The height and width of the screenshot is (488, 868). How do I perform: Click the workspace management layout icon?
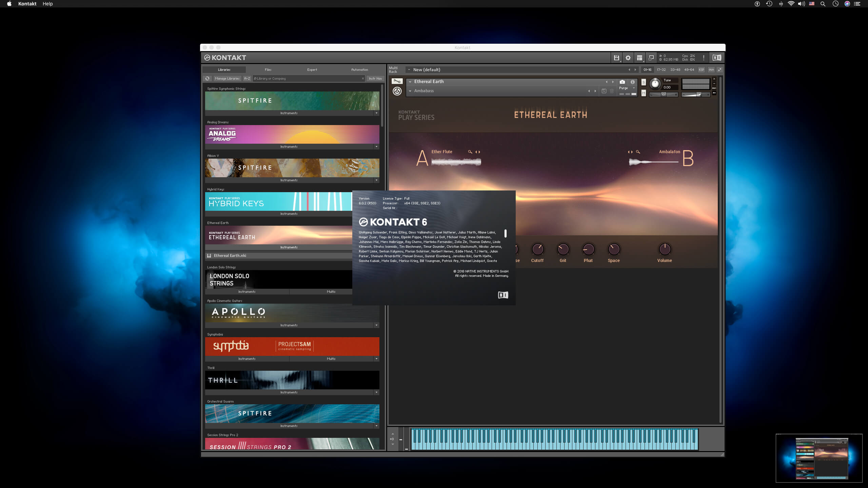point(639,58)
